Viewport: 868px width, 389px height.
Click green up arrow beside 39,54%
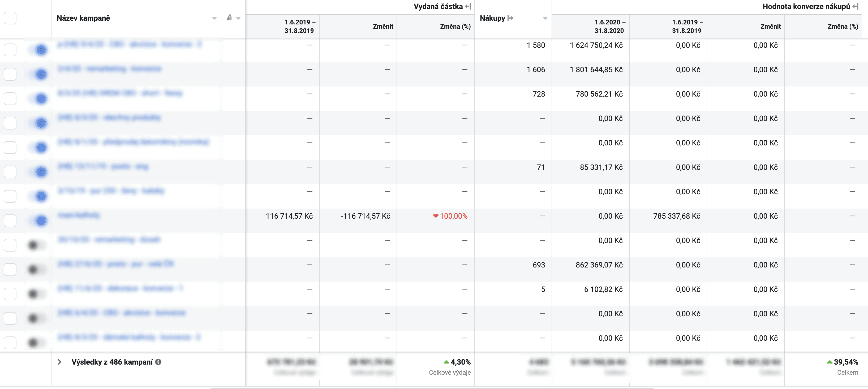click(830, 362)
